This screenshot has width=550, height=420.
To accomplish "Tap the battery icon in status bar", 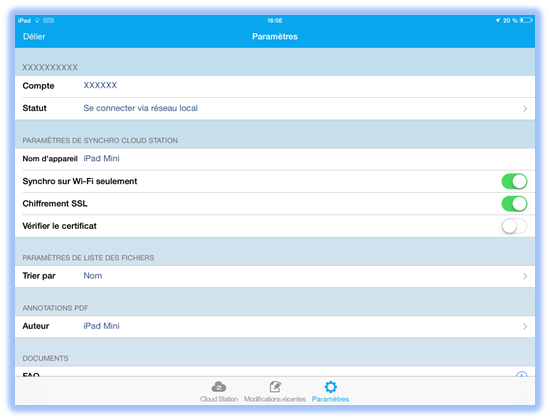I will 526,20.
